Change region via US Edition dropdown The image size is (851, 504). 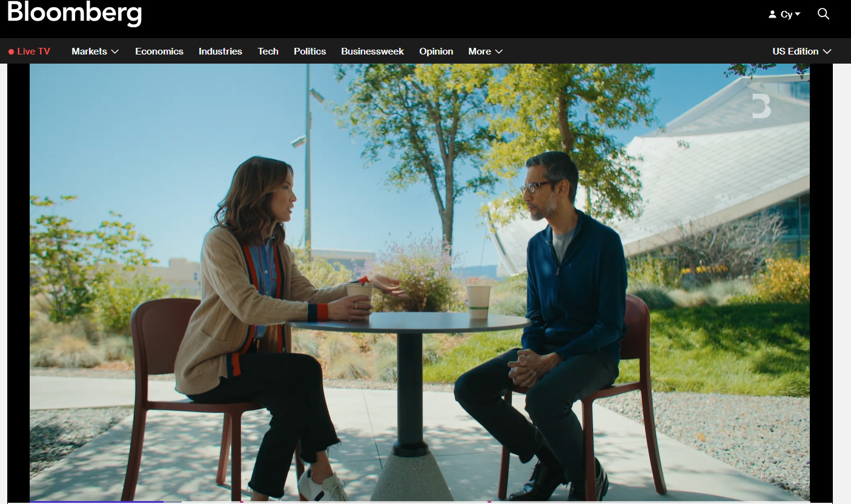click(x=801, y=51)
